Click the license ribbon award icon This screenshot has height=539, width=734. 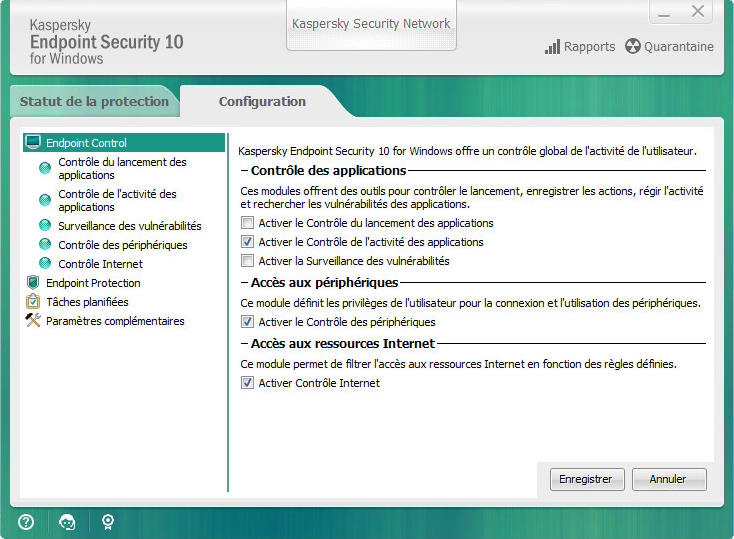tap(108, 522)
